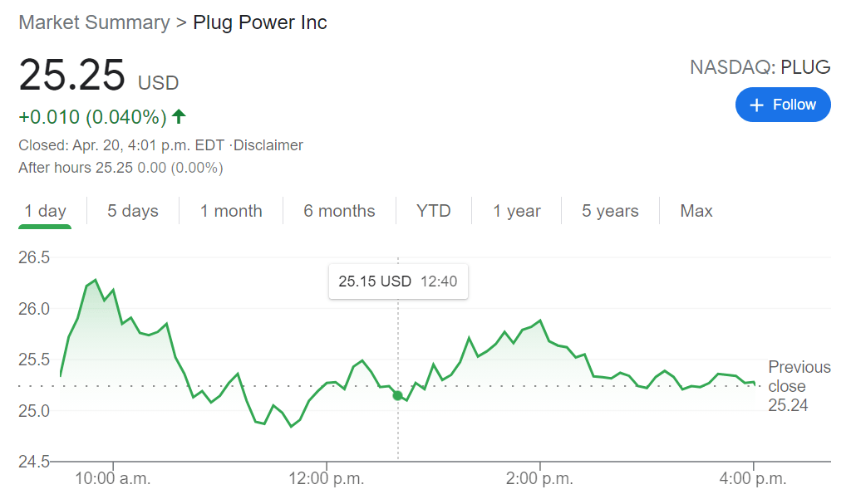Image resolution: width=851 pixels, height=504 pixels.
Task: Click the After hours price text
Action: click(121, 168)
